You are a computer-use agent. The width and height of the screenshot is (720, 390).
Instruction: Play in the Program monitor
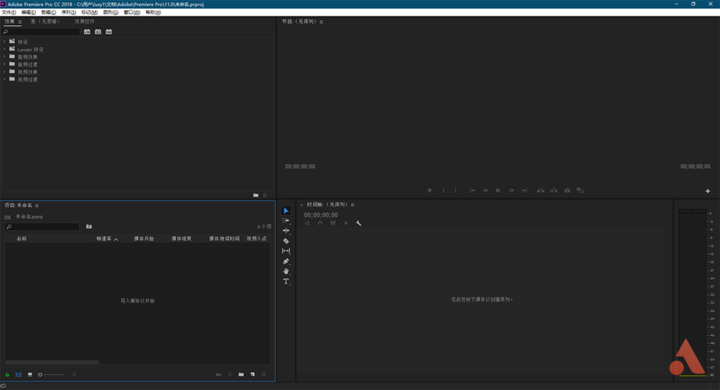[498, 190]
